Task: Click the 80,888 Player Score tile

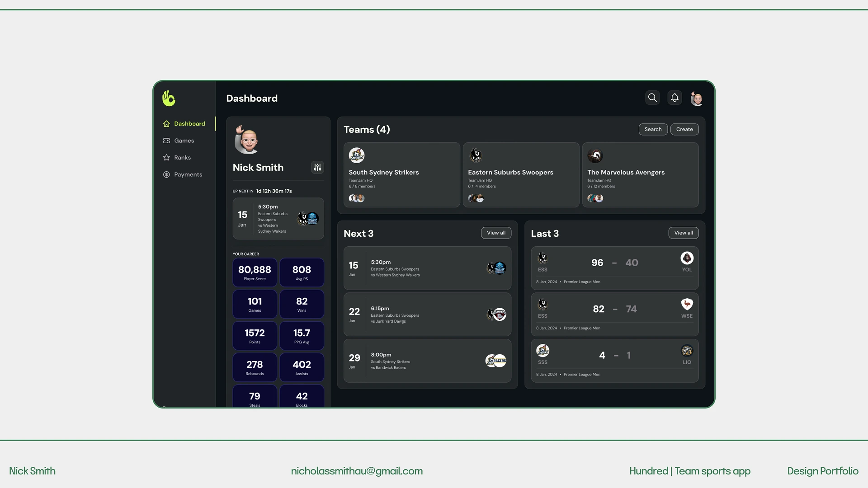Action: pos(255,272)
